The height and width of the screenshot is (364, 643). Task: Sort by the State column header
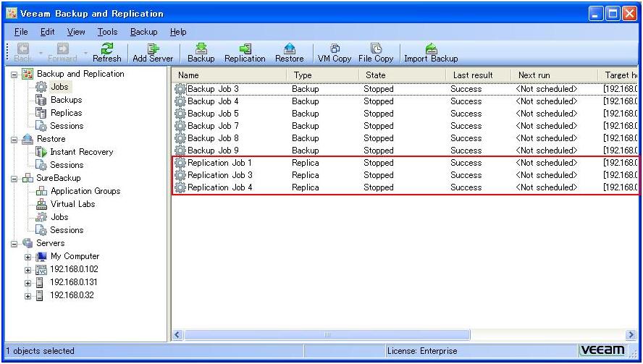403,75
